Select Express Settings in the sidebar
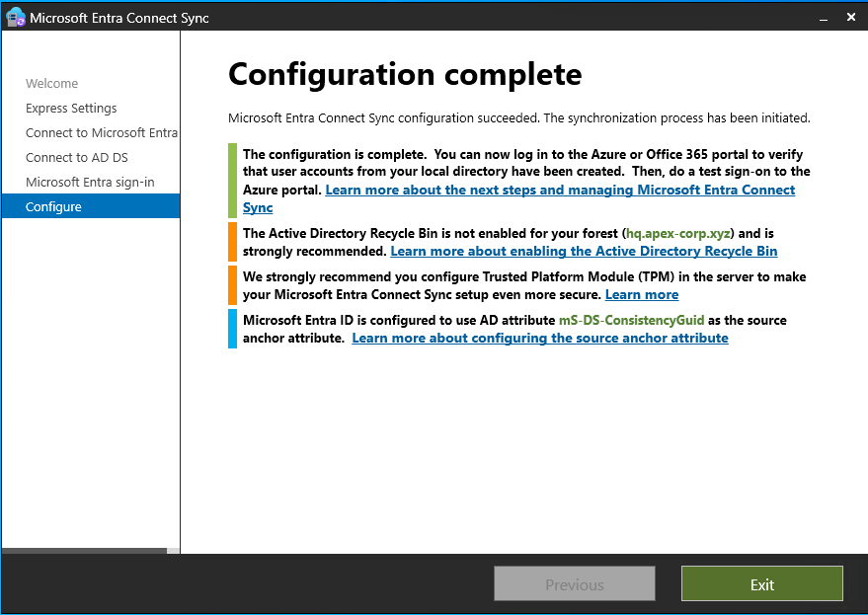868x615 pixels. [x=71, y=108]
